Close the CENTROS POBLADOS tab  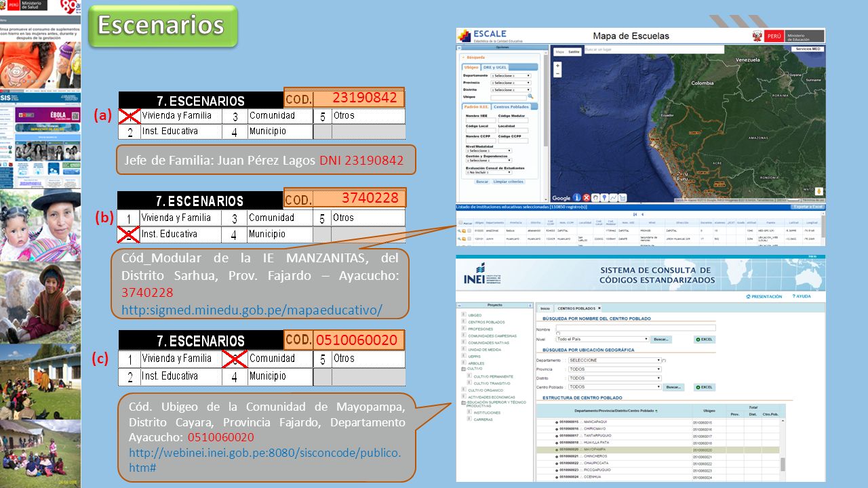599,308
